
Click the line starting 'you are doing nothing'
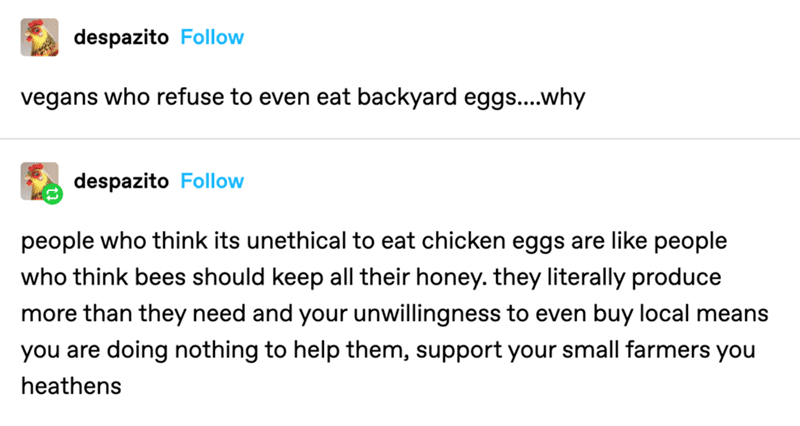coord(388,350)
